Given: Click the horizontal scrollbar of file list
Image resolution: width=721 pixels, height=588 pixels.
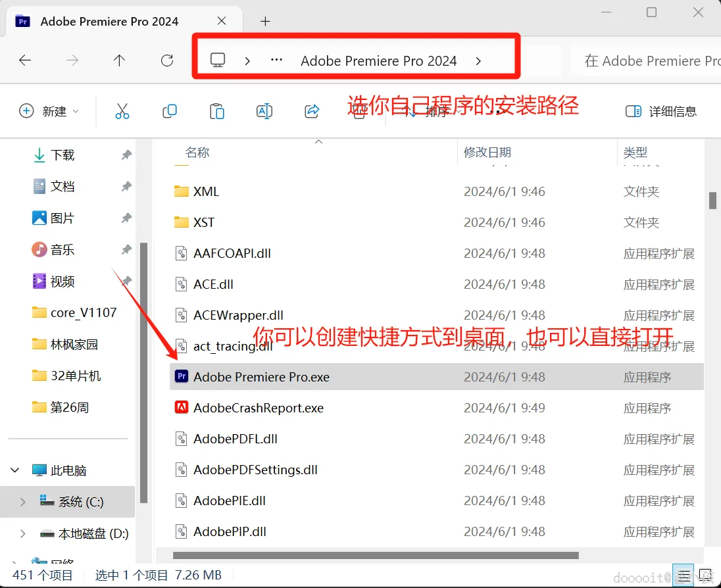Looking at the screenshot, I should [x=376, y=555].
